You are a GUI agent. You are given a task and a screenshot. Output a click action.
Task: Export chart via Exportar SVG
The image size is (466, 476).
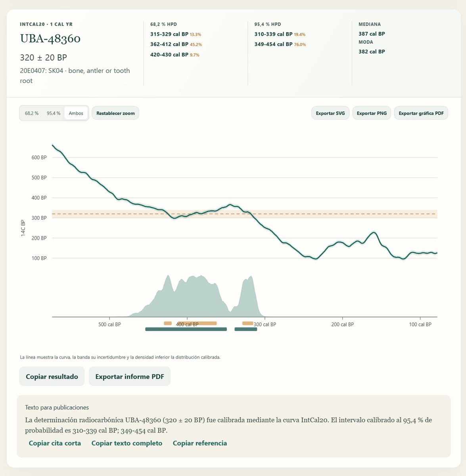[330, 113]
